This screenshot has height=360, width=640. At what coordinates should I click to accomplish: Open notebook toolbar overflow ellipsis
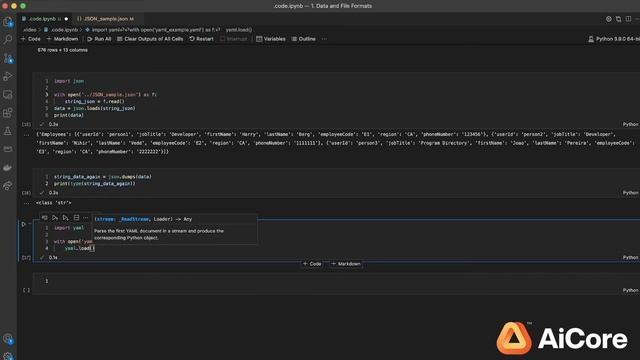tap(324, 39)
